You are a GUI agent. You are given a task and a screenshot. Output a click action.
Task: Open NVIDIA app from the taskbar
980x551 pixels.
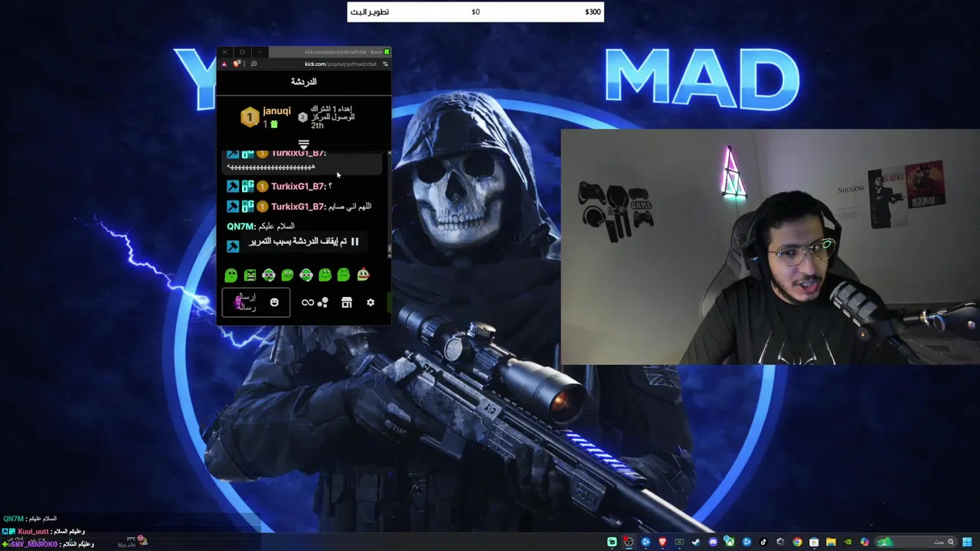pos(848,542)
